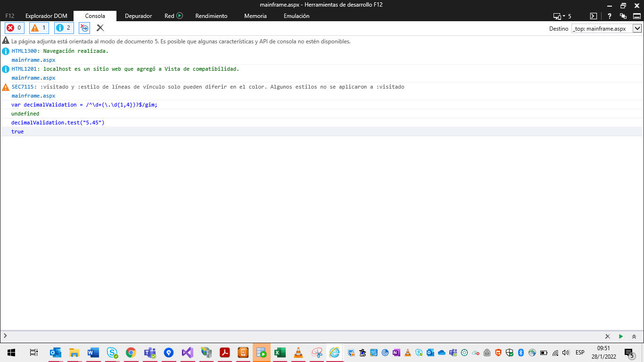The width and height of the screenshot is (644, 362).
Task: Toggle console panel icon in title toolbar
Action: tap(594, 16)
